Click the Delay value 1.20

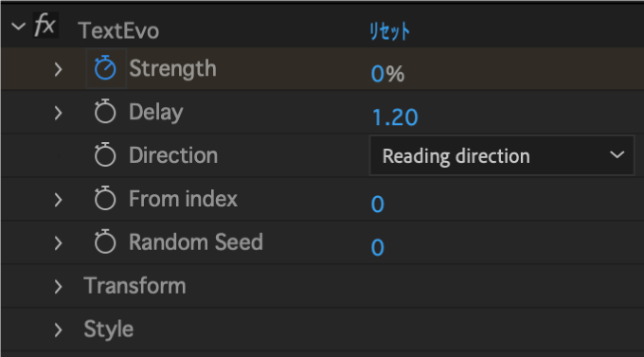click(395, 117)
